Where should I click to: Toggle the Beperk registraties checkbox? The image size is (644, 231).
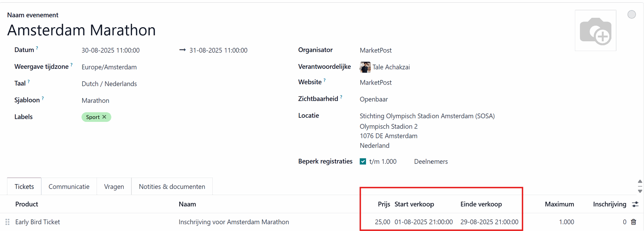[363, 161]
